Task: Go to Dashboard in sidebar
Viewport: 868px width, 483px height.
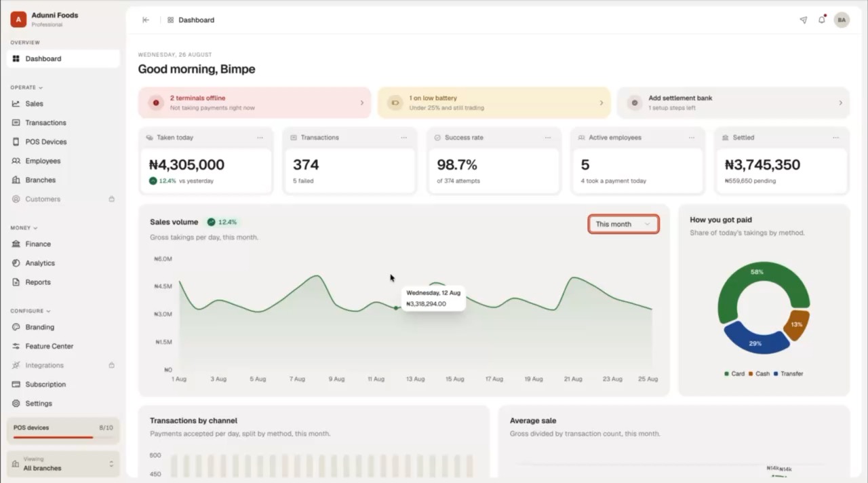Action: pos(63,59)
